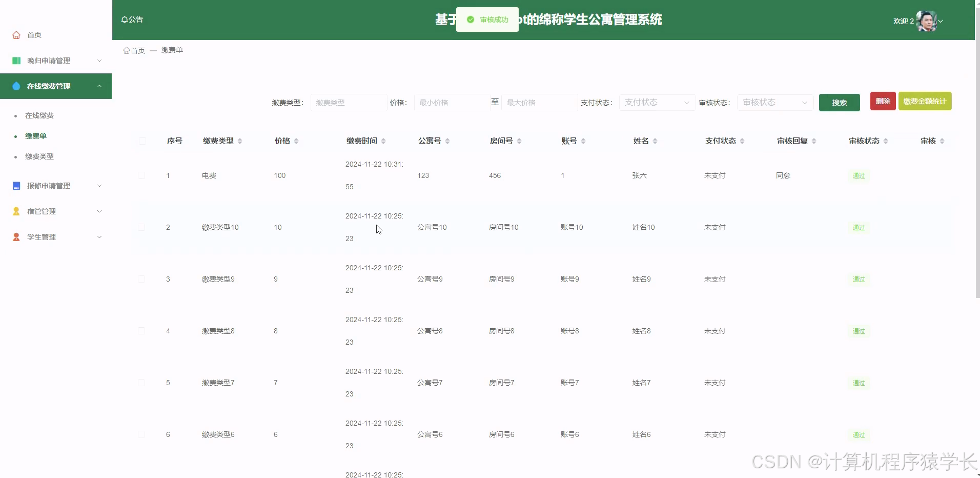Open 报修申请管理 using its sidebar icon
The image size is (980, 478).
point(15,186)
